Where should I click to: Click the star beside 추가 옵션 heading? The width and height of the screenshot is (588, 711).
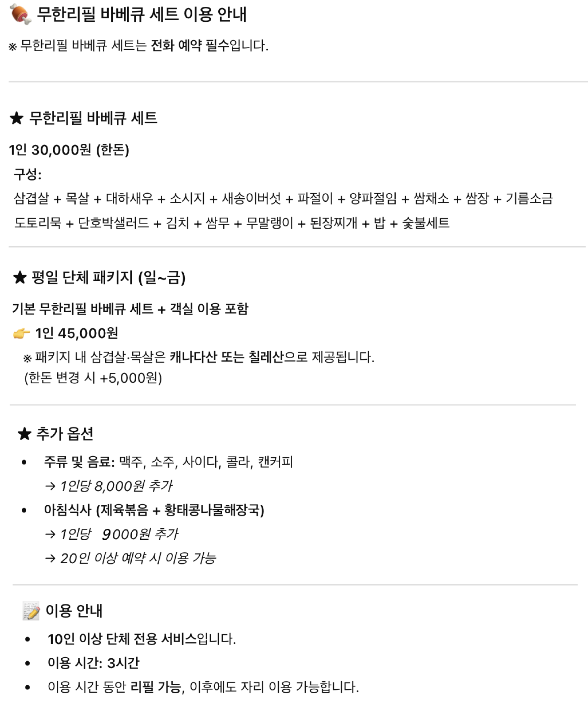tap(24, 434)
